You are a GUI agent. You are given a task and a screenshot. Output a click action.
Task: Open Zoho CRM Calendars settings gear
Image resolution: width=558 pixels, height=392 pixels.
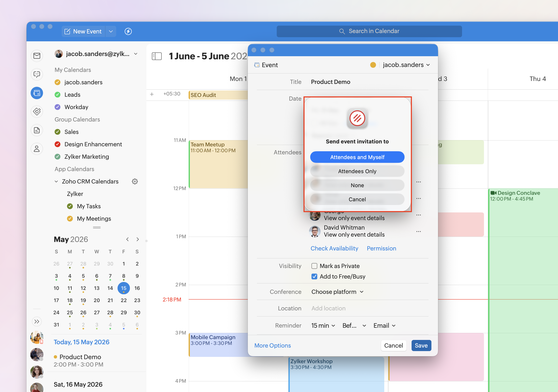pyautogui.click(x=135, y=181)
